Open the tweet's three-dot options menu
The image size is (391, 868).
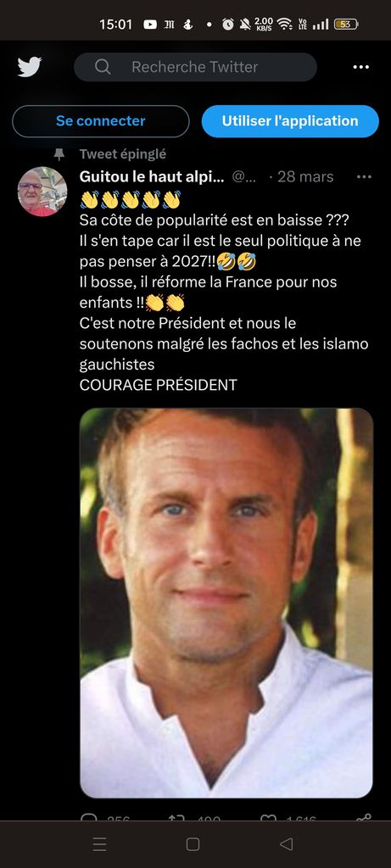pos(364,176)
